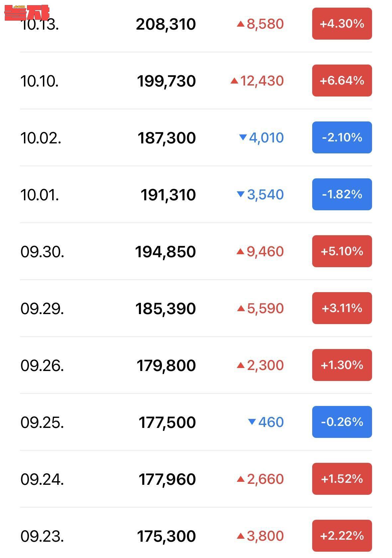Viewport: 392px width, 558px height.
Task: Click the closing price 185,390
Action: click(x=166, y=308)
